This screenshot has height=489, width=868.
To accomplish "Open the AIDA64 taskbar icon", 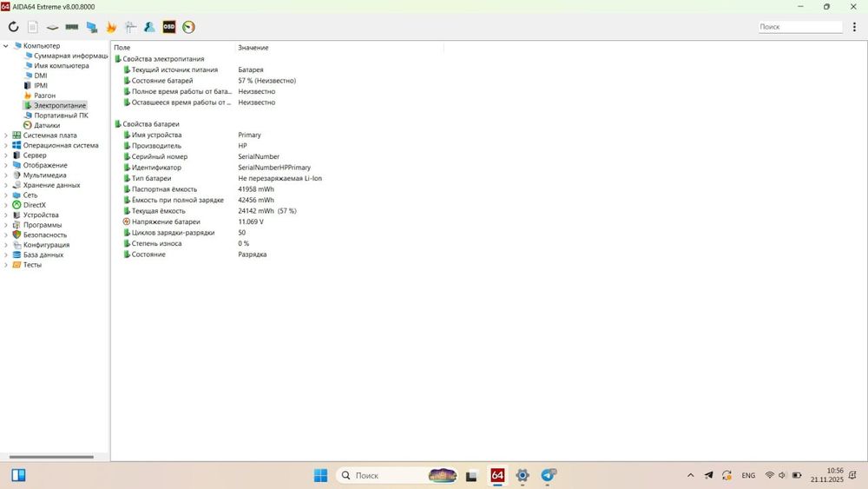I will click(497, 475).
